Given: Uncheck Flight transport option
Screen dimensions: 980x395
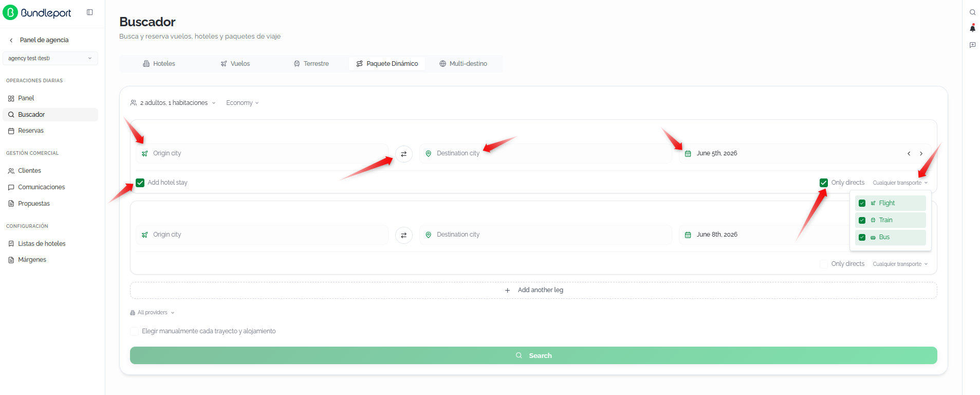Looking at the screenshot, I should tap(891, 203).
